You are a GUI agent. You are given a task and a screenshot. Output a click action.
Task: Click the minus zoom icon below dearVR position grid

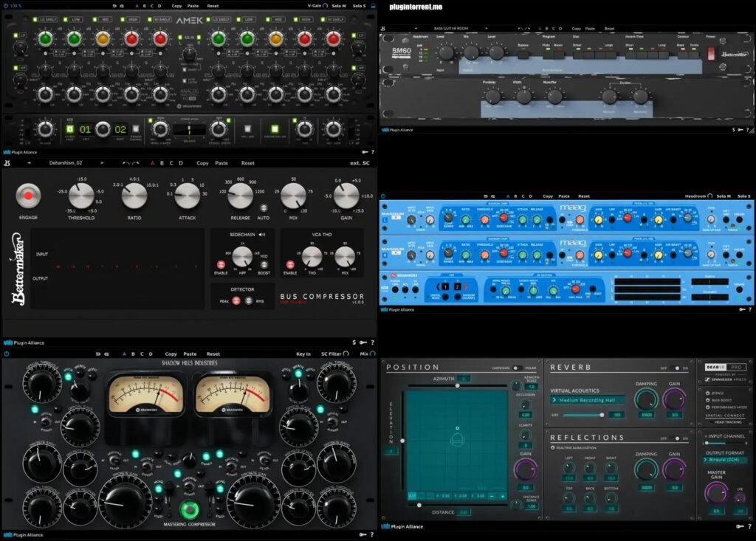click(492, 496)
